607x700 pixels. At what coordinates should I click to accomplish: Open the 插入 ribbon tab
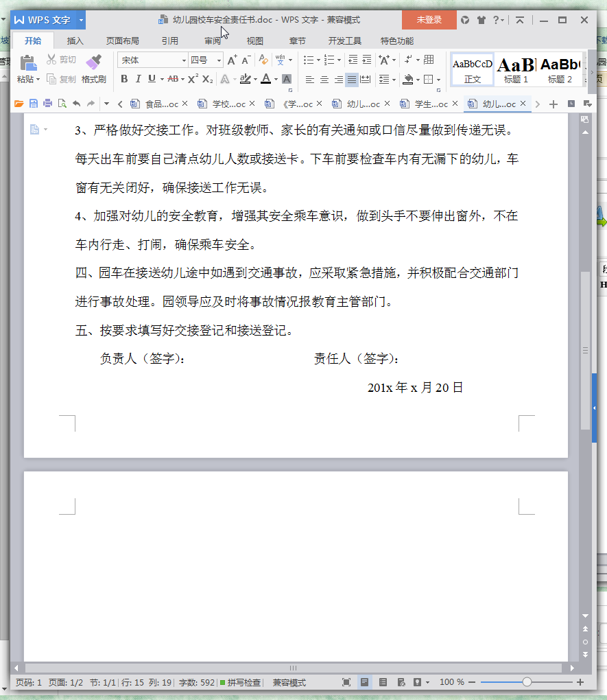pos(75,40)
